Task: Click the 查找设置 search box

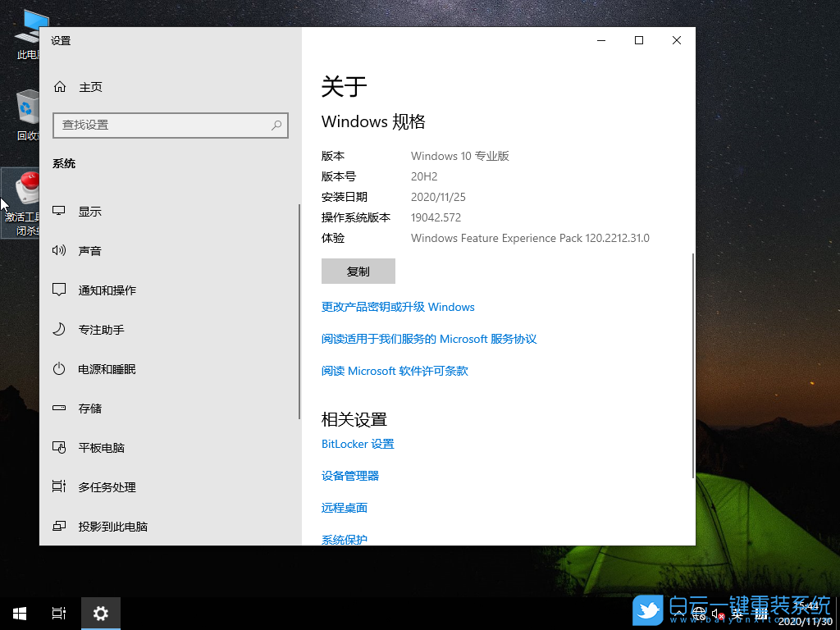Action: (x=170, y=126)
